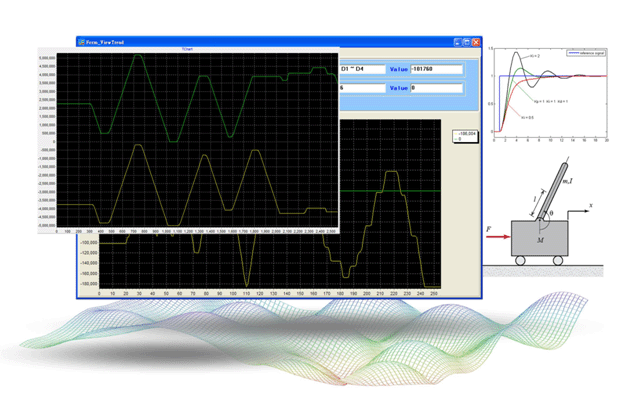Select the green 0 series legend entry
The height and width of the screenshot is (410, 635).
click(458, 139)
